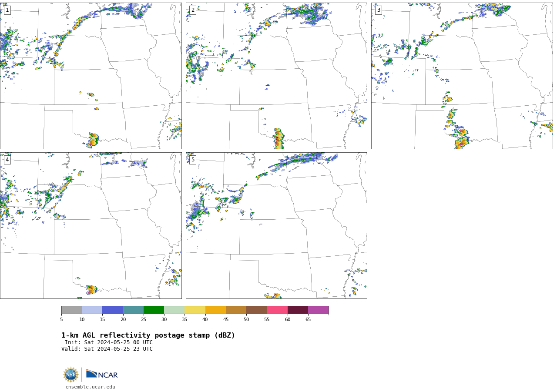Click the panel number 5 label
The height and width of the screenshot is (392, 557).
(x=193, y=160)
